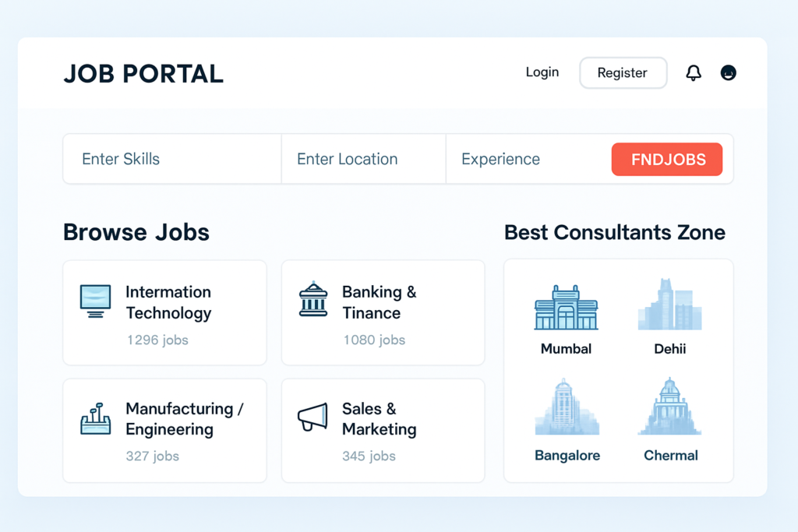798x532 pixels.
Task: Open the user profile avatar icon
Action: pos(729,73)
